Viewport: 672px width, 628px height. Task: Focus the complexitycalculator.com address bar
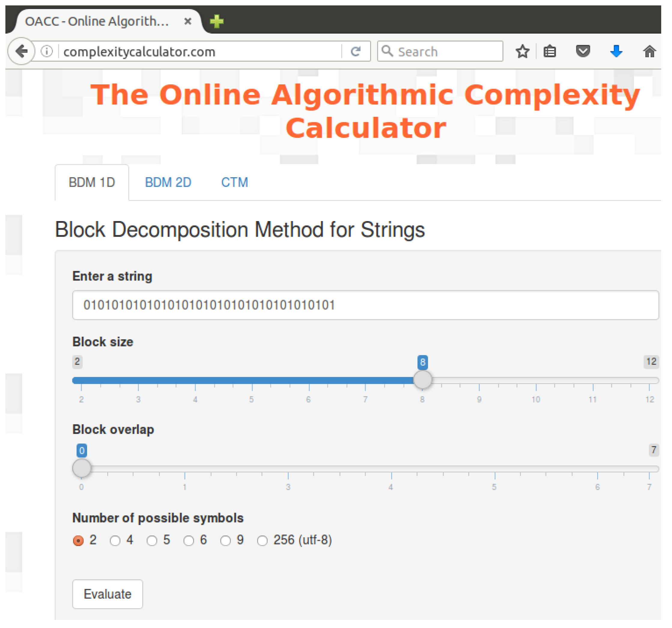tap(199, 52)
